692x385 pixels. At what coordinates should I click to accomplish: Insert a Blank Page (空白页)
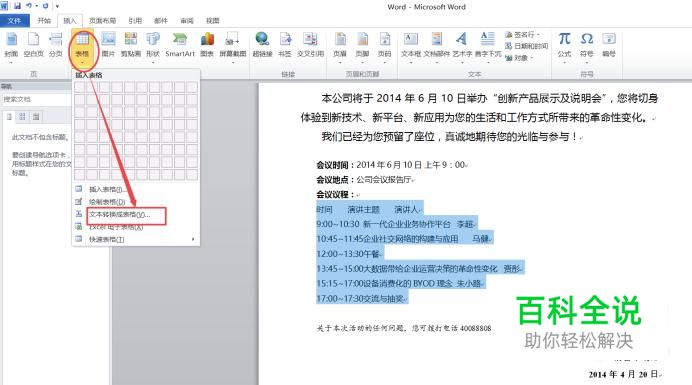tap(34, 45)
